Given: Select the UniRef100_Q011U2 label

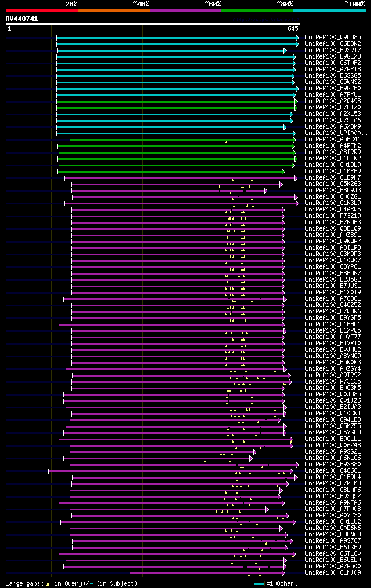Looking at the screenshot, I should tap(333, 522).
